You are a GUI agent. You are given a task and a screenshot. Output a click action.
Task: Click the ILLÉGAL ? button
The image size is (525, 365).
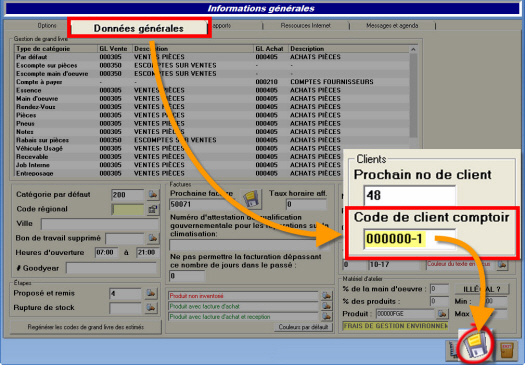482,289
